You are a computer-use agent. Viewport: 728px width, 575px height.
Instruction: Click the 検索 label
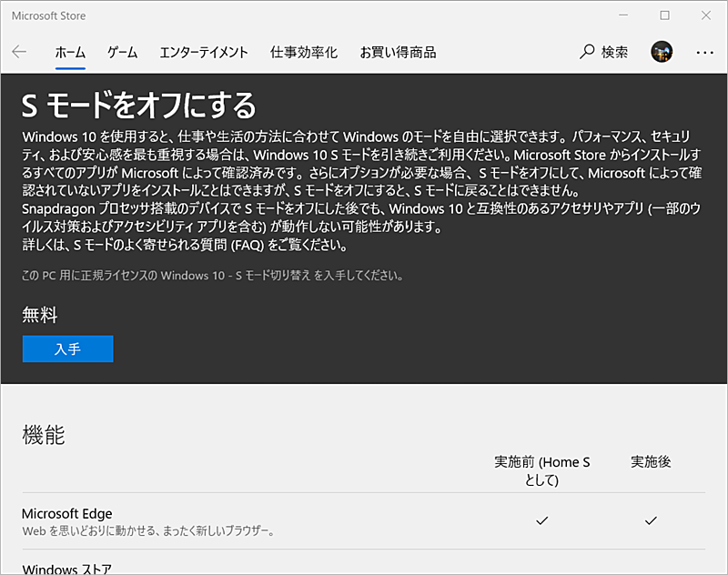pyautogui.click(x=615, y=52)
